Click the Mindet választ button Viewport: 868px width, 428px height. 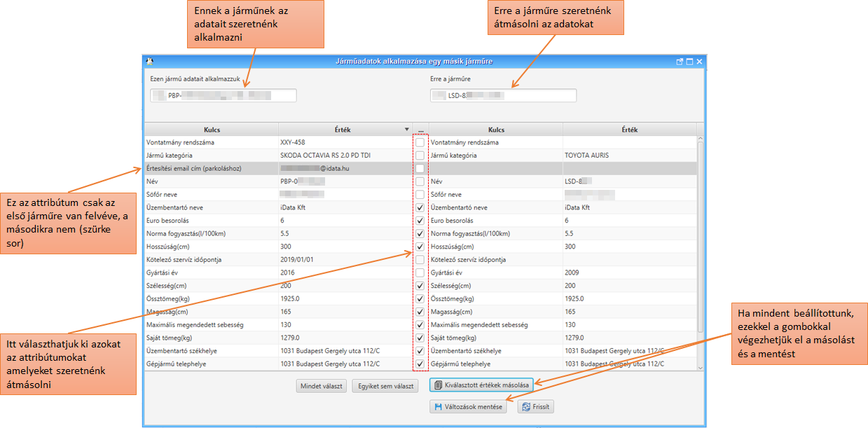point(321,385)
